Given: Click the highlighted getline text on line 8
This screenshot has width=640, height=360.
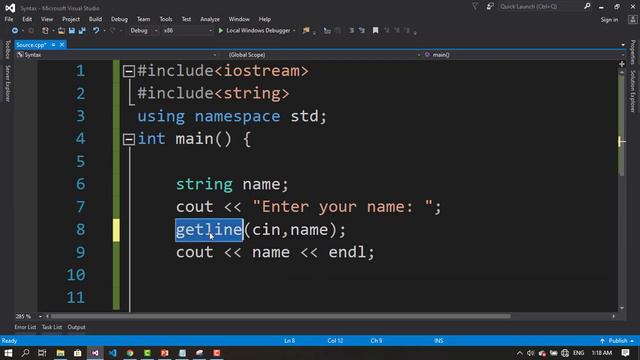Looking at the screenshot, I should click(x=209, y=230).
